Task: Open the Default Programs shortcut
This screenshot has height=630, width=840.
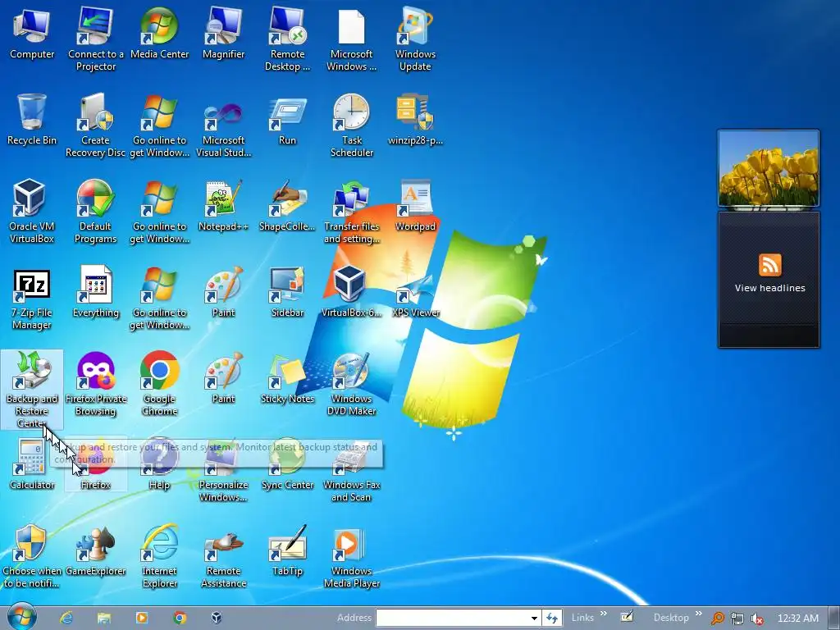Action: pos(95,211)
